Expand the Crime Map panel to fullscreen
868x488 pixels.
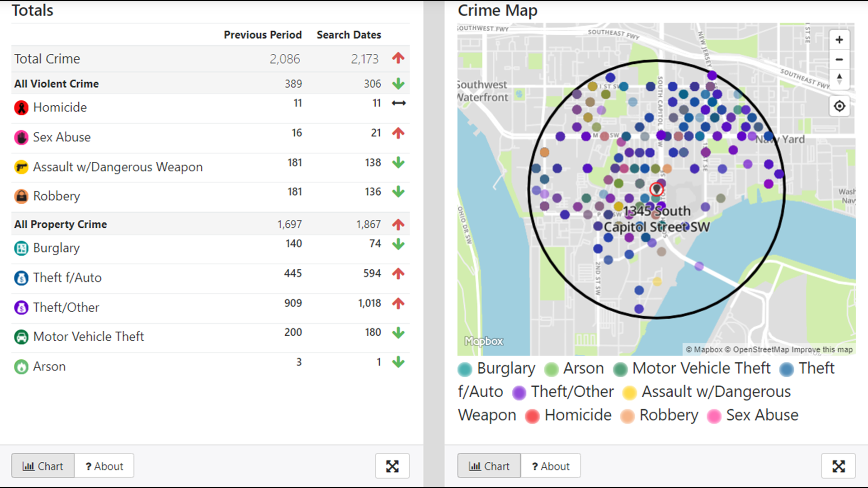point(838,466)
